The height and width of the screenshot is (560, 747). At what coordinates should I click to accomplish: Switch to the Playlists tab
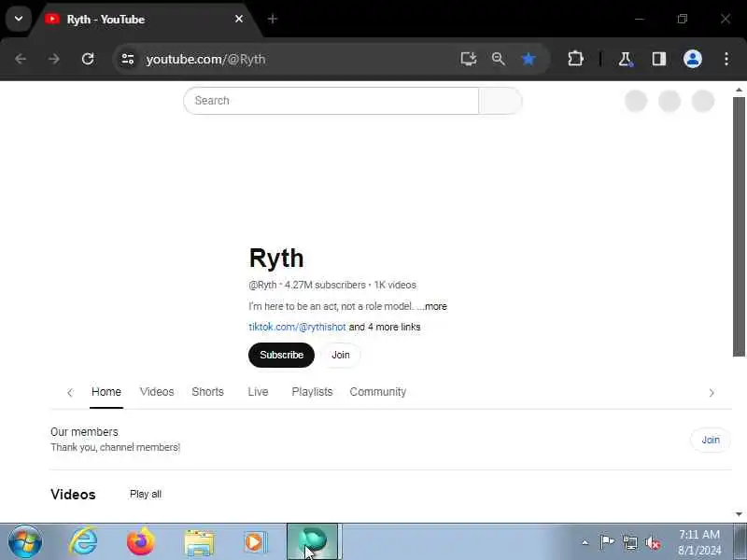312,392
